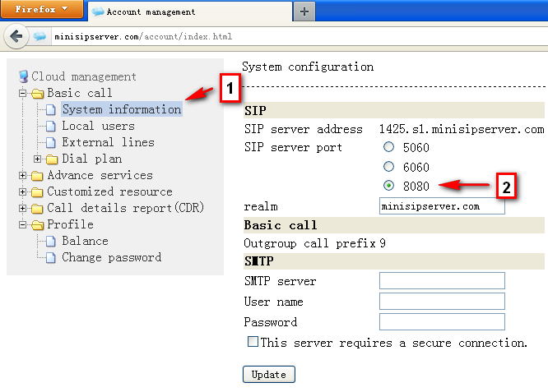
Task: Open Local users page
Action: 98,126
